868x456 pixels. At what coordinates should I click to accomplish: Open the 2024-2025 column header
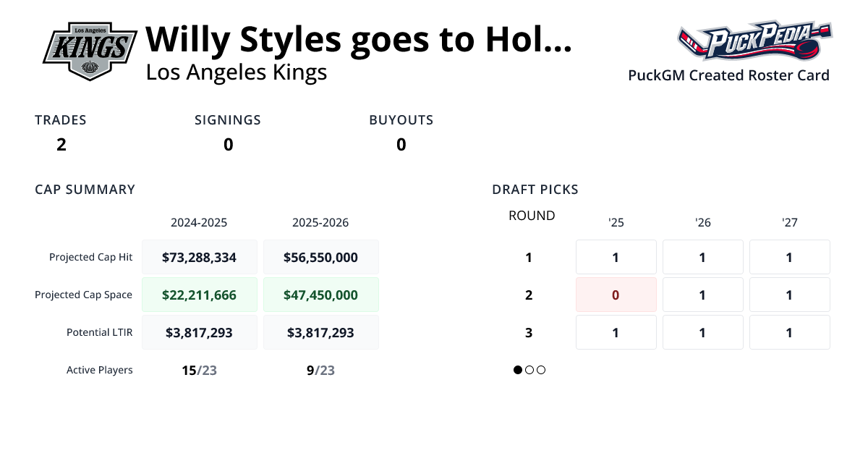pos(200,222)
